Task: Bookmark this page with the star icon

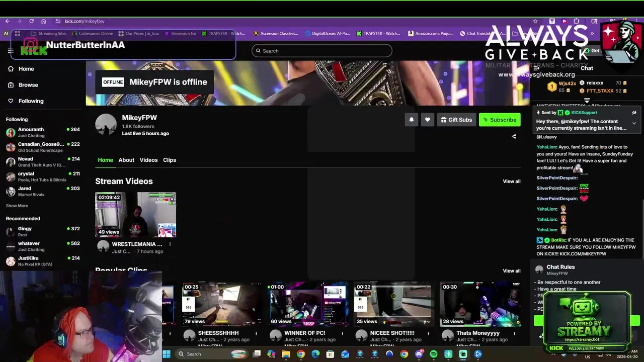Action: tap(535, 21)
